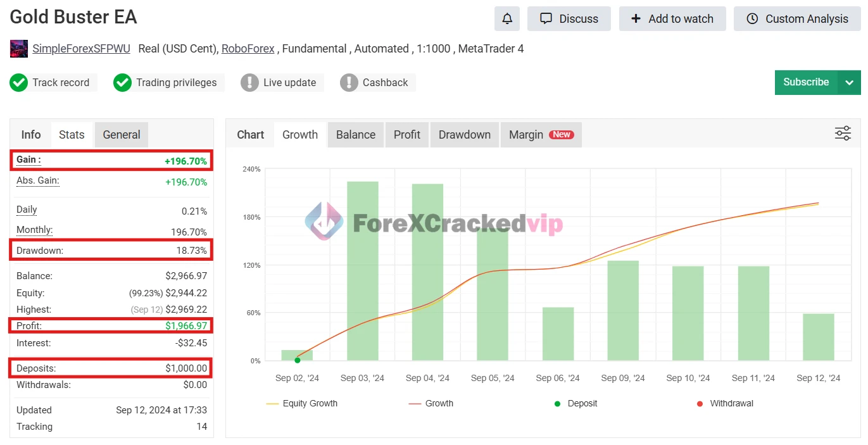
Task: Click the Live update warning icon
Action: (x=249, y=82)
